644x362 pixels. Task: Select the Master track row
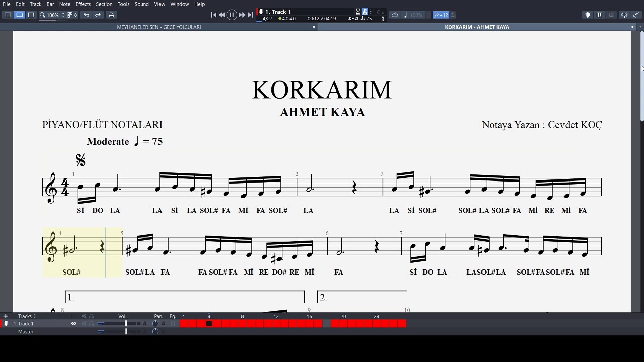pyautogui.click(x=26, y=332)
